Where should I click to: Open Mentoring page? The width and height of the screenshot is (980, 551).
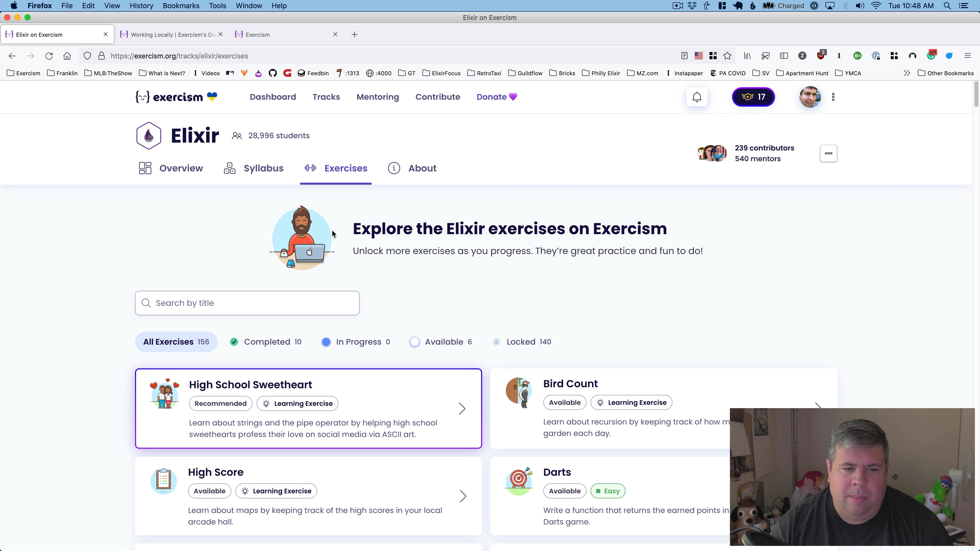click(377, 97)
